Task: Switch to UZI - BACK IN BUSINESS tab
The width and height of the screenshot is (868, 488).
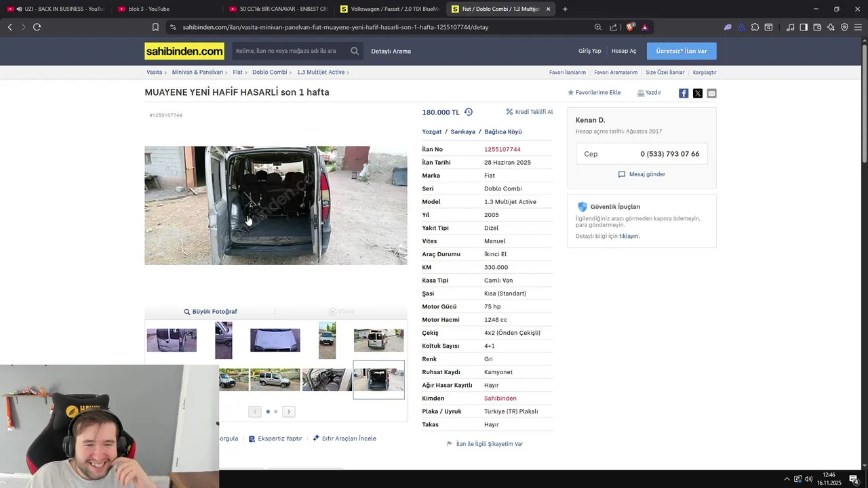Action: [x=56, y=9]
